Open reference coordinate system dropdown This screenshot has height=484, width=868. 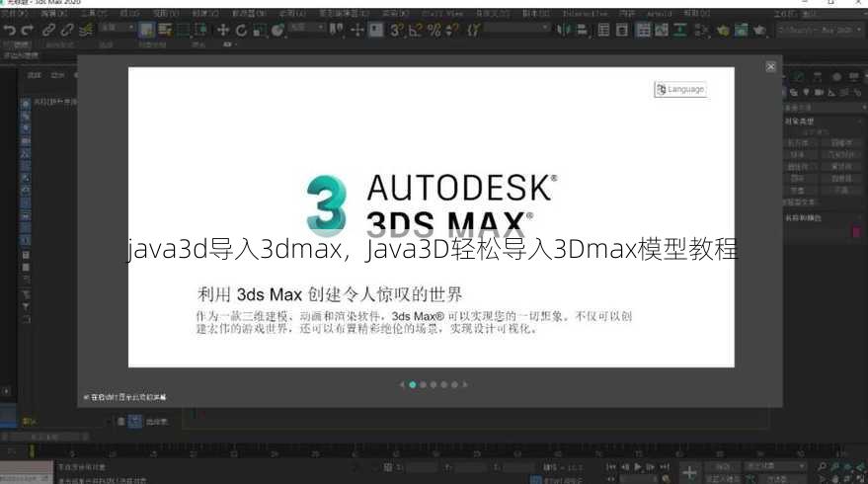[307, 27]
